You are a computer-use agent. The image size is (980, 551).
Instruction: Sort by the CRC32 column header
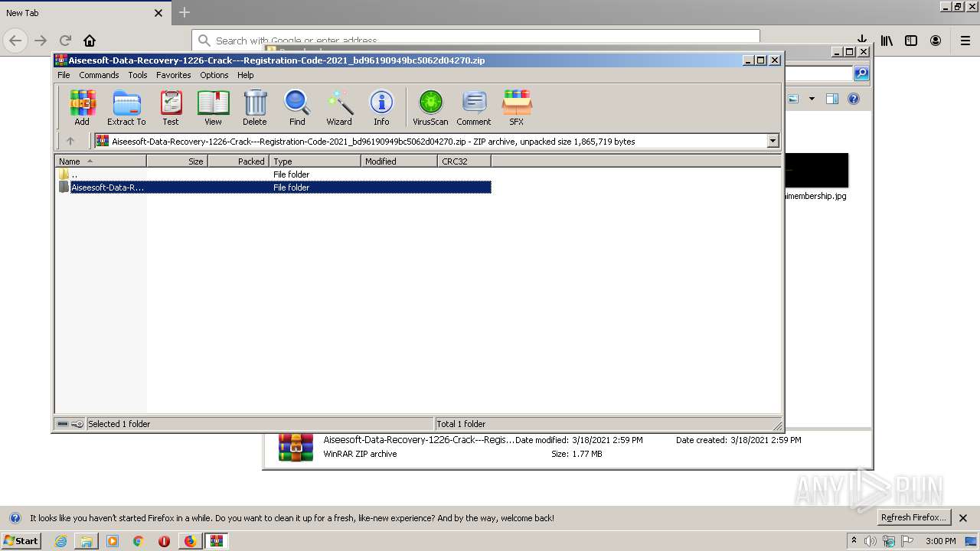coord(464,161)
